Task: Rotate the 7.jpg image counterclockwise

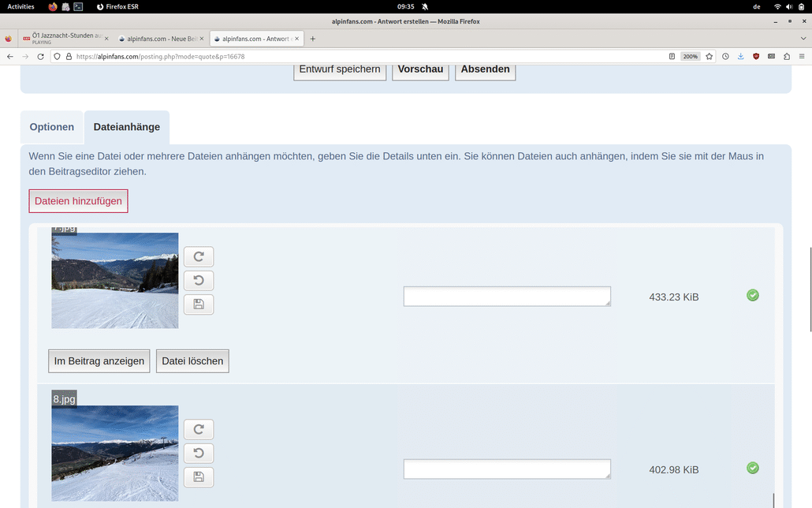Action: [x=198, y=280]
